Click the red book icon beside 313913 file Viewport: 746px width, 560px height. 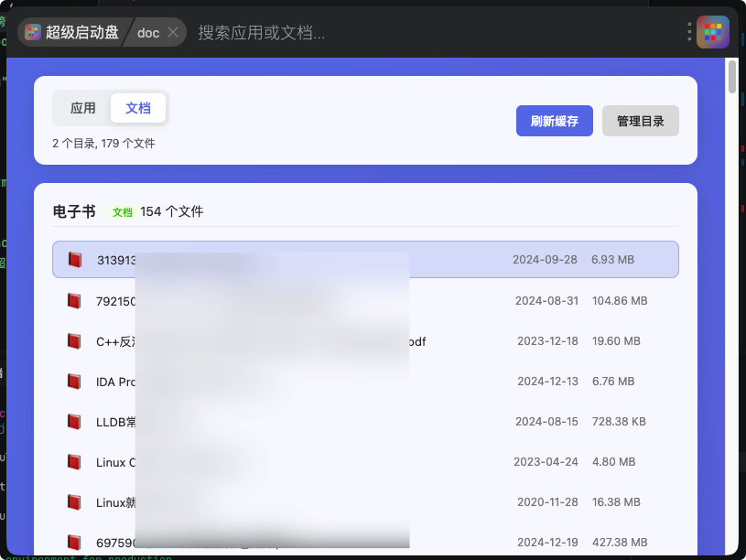coord(75,260)
